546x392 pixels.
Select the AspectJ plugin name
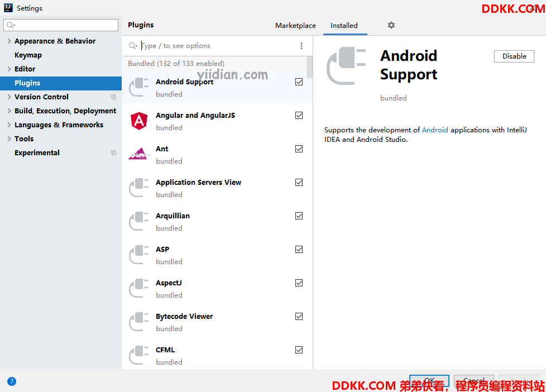click(x=169, y=283)
